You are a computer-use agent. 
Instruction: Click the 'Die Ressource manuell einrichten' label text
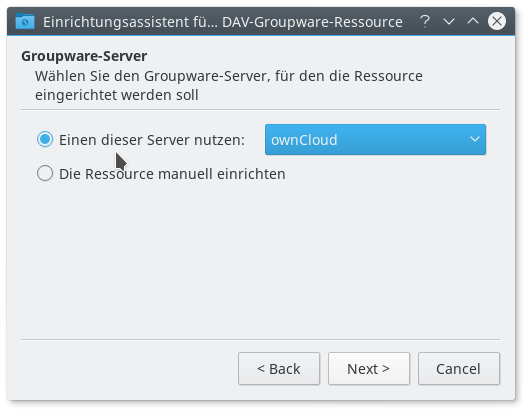pos(172,174)
